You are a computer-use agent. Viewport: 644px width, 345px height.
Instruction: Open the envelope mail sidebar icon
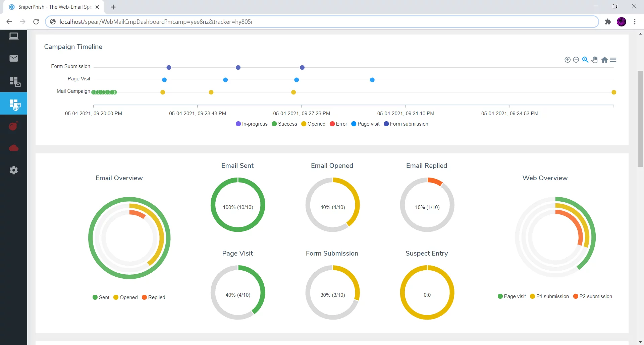pos(14,59)
